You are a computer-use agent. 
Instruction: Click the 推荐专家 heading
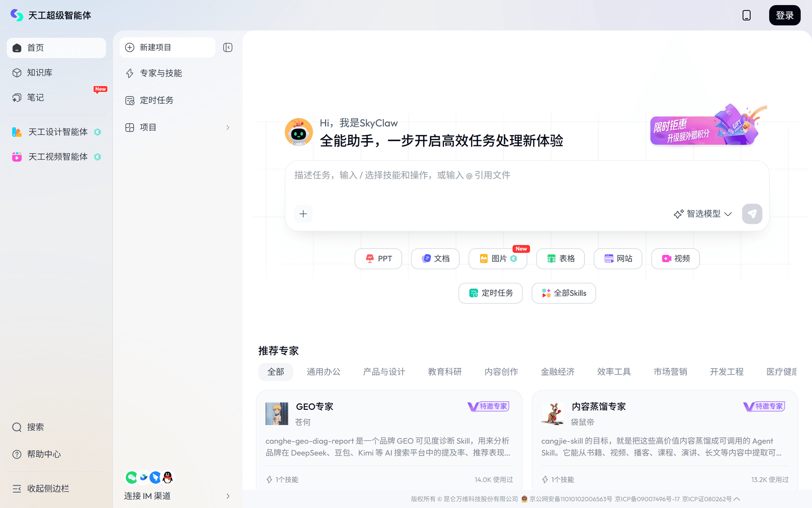[278, 351]
